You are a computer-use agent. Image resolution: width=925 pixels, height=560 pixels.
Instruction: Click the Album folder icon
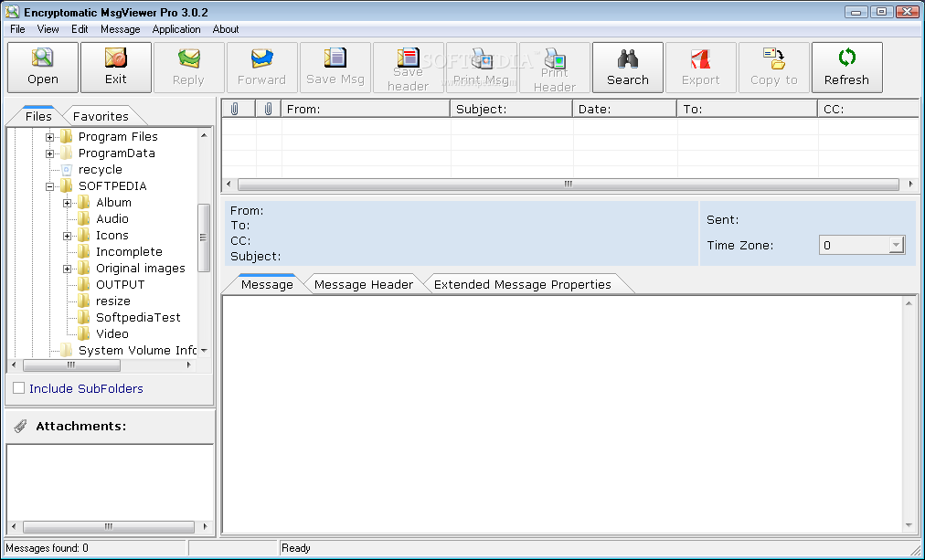point(84,202)
